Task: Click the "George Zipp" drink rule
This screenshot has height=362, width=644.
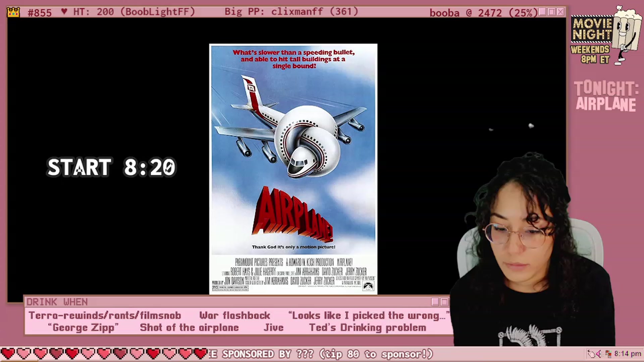Action: point(83,327)
